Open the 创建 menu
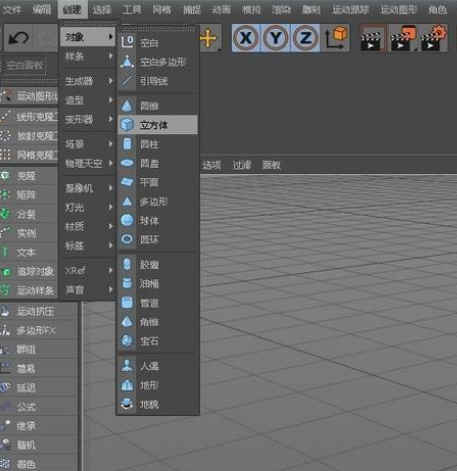The image size is (457, 471). 72,10
